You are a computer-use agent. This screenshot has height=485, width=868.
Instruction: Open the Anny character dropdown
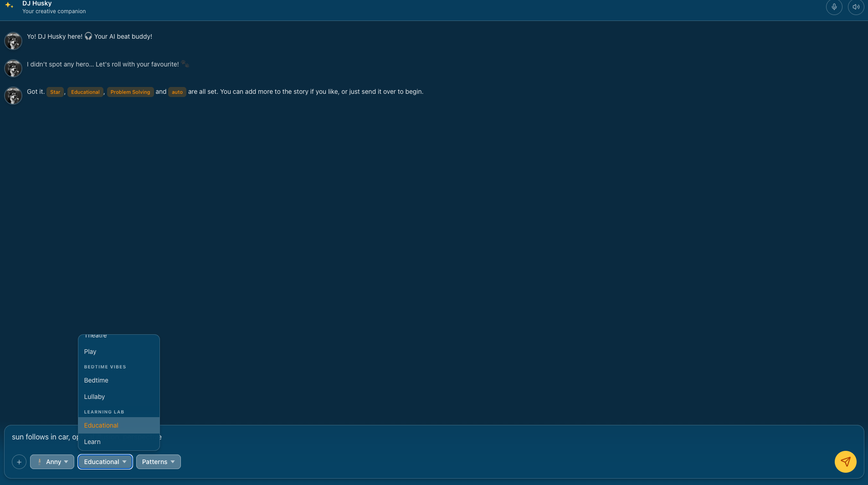(x=52, y=462)
